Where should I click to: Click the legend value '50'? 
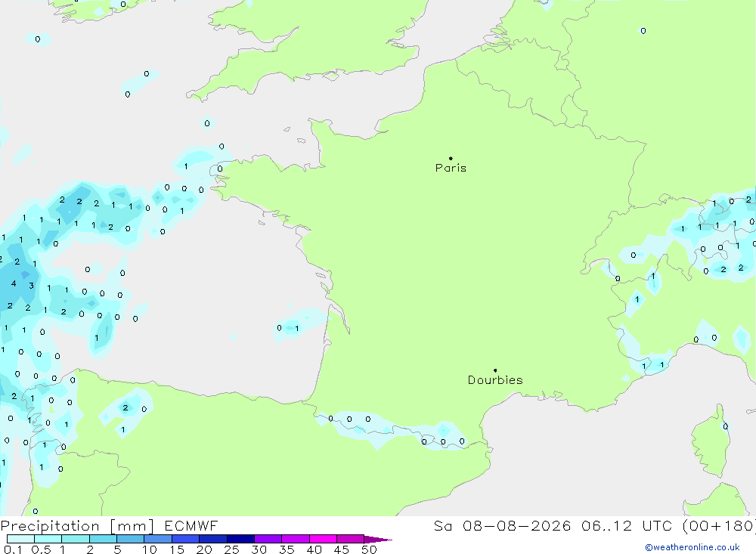coord(369,549)
